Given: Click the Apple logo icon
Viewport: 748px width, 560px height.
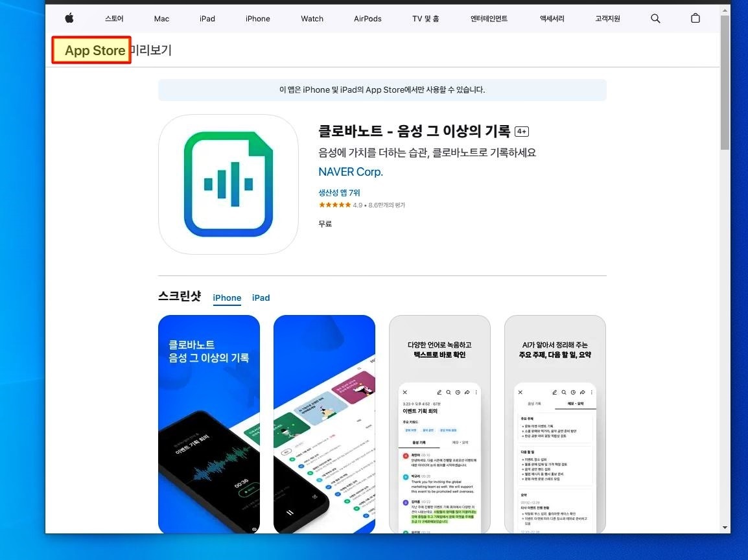Looking at the screenshot, I should tap(69, 18).
